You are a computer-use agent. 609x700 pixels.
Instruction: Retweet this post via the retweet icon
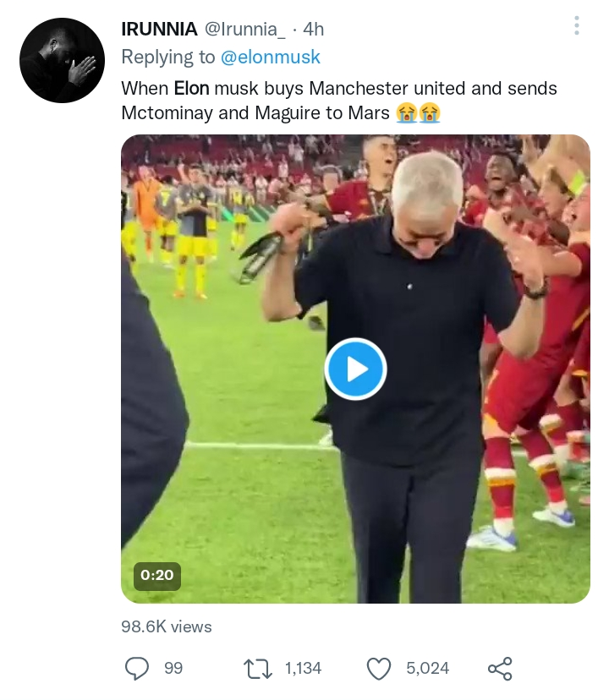click(x=256, y=669)
